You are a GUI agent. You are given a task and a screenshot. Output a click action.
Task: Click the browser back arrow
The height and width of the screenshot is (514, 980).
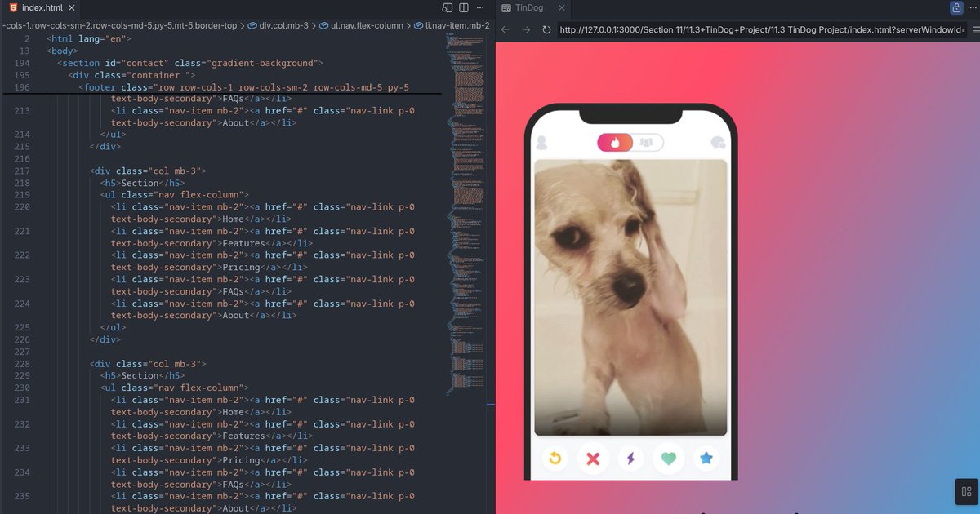(505, 29)
